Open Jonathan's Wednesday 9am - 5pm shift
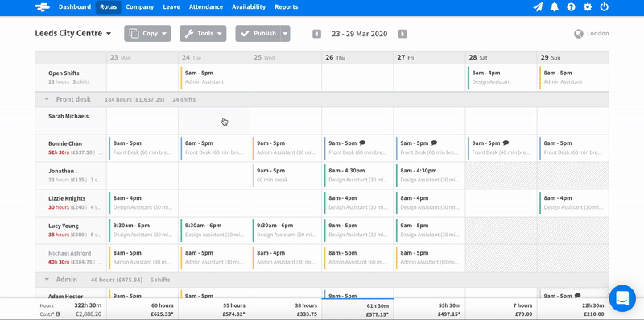Screen dimensions: 644x320 pyautogui.click(x=286, y=176)
